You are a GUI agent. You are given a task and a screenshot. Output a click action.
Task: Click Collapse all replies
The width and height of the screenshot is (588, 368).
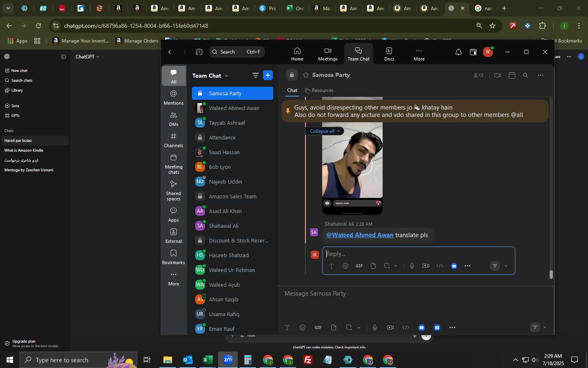point(325,131)
